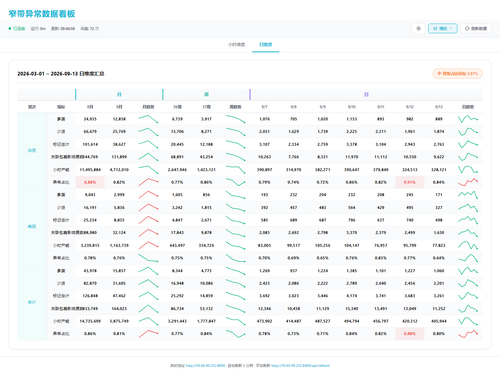Image resolution: width=500 pixels, height=374 pixels.
Task: Open the /api/refresh footer link
Action: coord(300,366)
